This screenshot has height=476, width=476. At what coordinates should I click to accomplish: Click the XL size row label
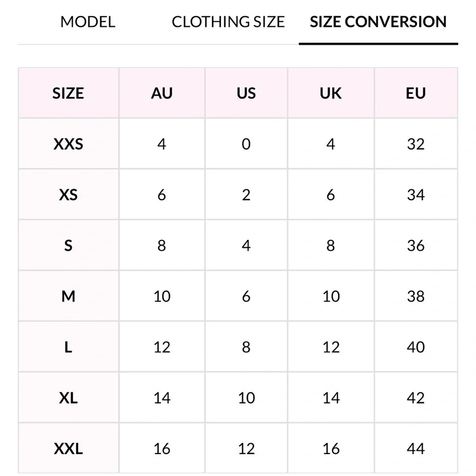pos(68,398)
